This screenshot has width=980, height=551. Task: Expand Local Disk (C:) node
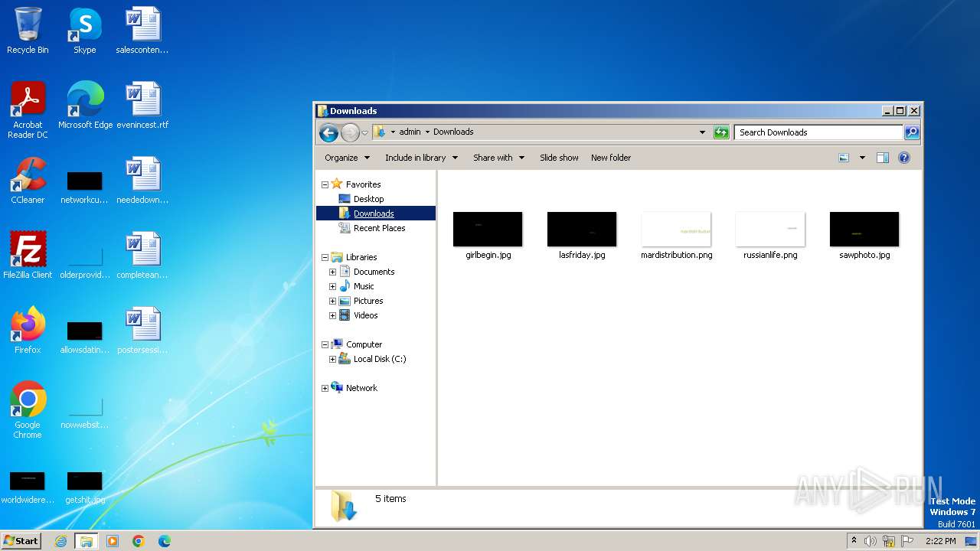pyautogui.click(x=332, y=359)
